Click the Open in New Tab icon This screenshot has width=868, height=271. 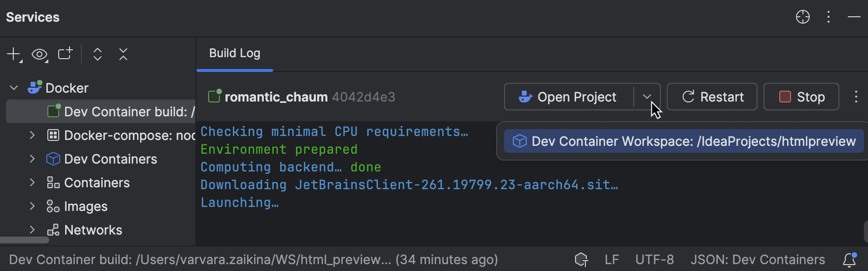[x=65, y=54]
